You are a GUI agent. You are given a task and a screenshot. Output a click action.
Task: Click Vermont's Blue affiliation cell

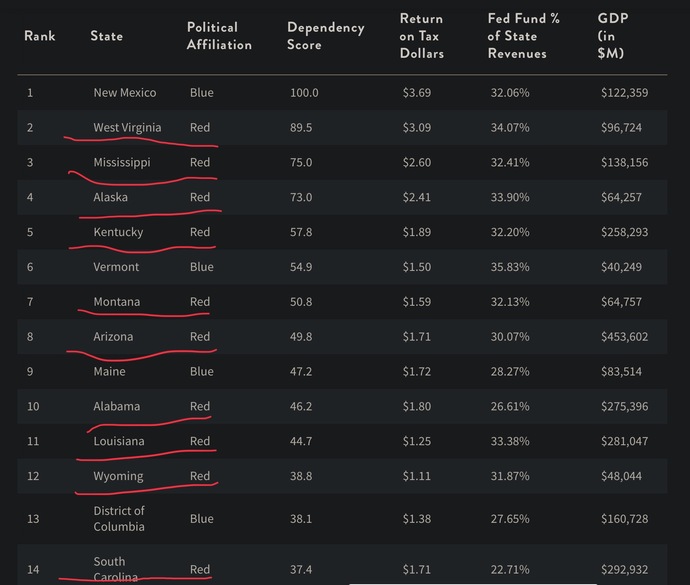tap(202, 267)
